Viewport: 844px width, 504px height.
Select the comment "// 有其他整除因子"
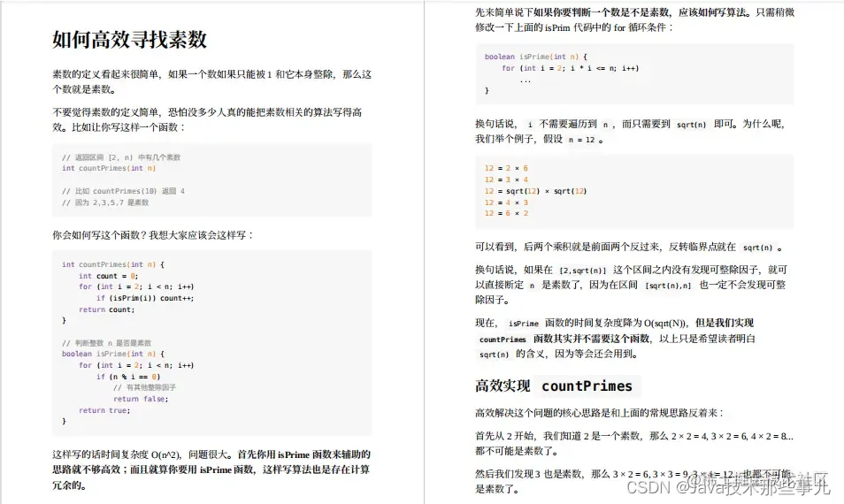(144, 387)
